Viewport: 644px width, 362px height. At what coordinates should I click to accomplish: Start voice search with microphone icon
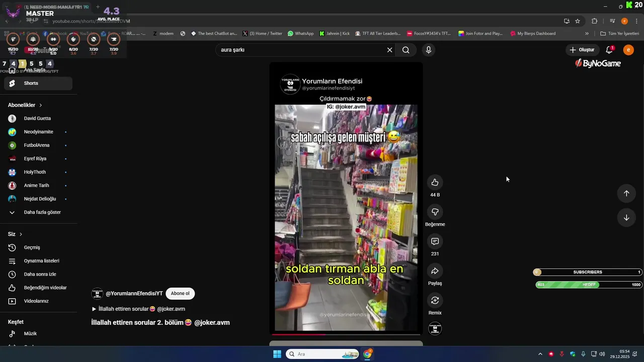pyautogui.click(x=428, y=50)
